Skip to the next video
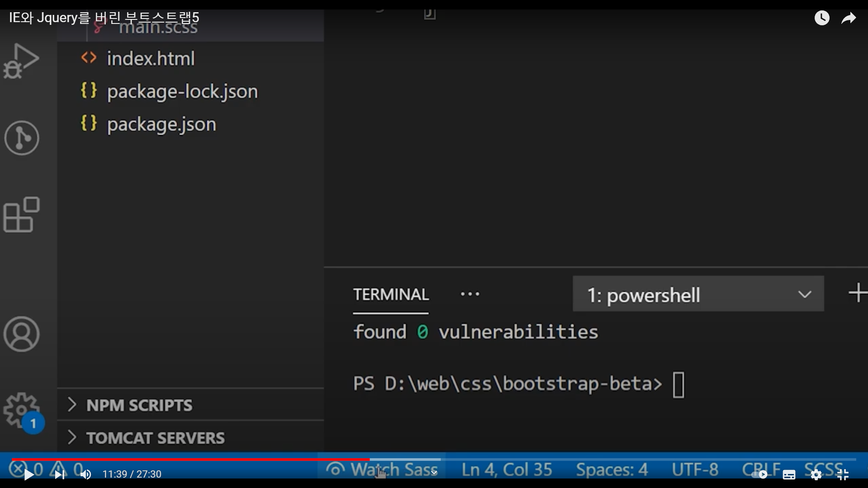Screen dimensions: 868x488 coord(59,474)
